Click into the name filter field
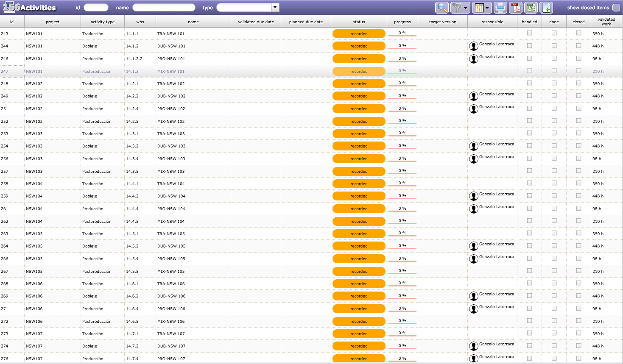 click(164, 8)
